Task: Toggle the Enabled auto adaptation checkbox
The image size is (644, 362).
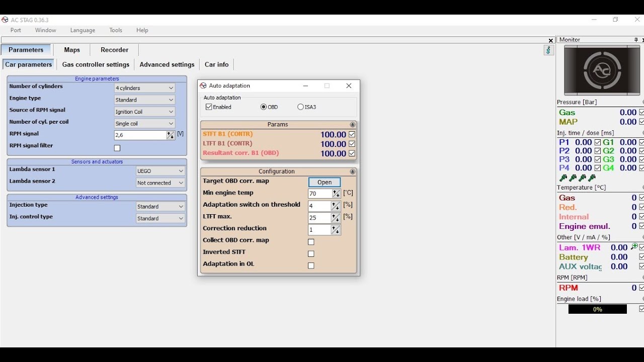Action: coord(209,107)
